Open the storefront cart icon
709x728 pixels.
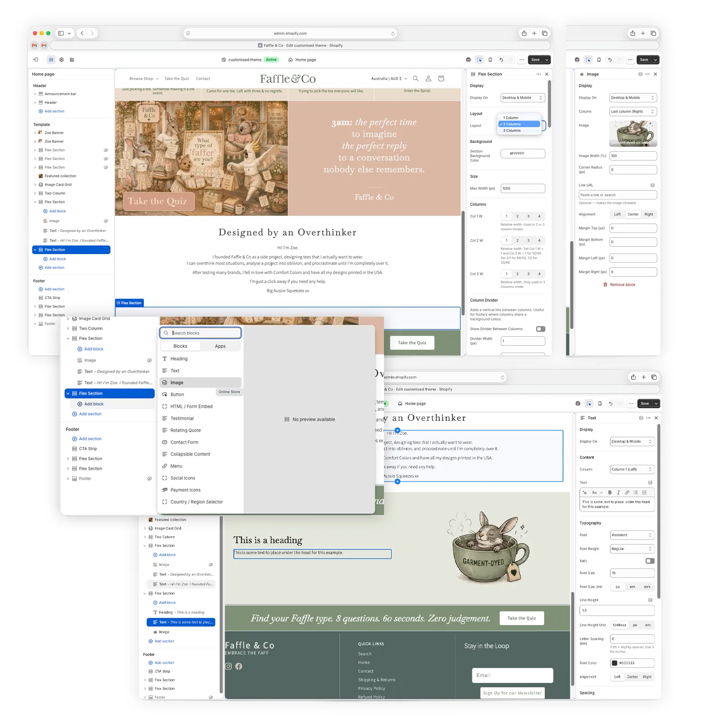tap(441, 78)
